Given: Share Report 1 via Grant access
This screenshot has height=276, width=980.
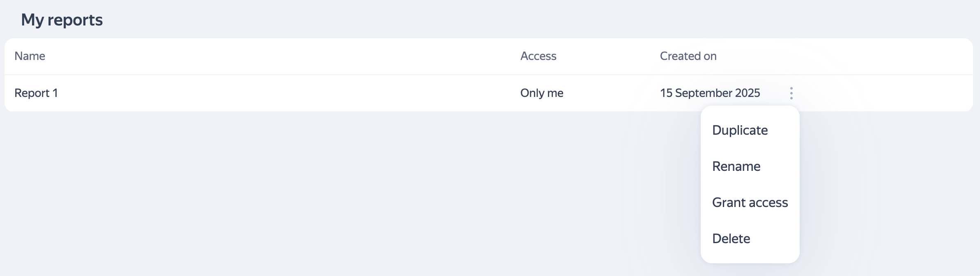Looking at the screenshot, I should click(750, 202).
